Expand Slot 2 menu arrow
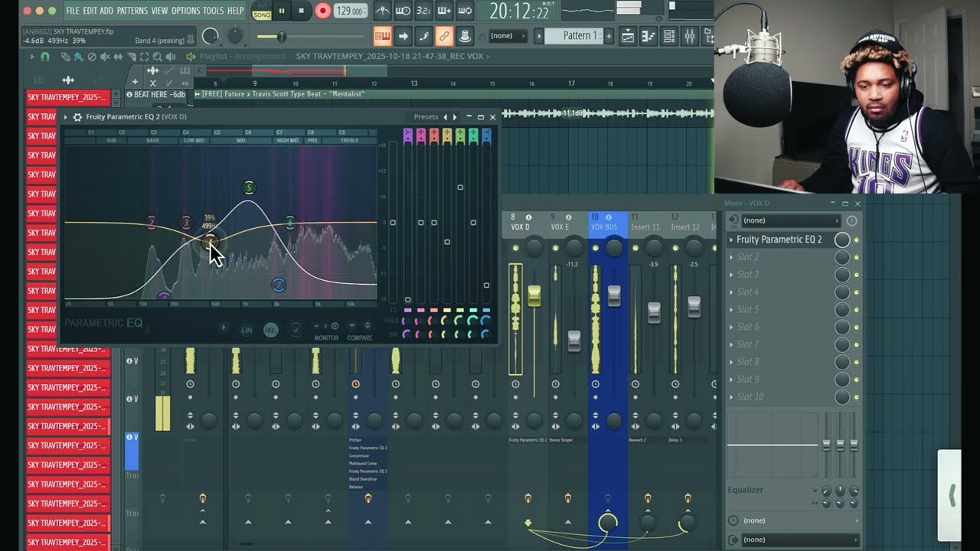This screenshot has width=980, height=551. pyautogui.click(x=731, y=257)
